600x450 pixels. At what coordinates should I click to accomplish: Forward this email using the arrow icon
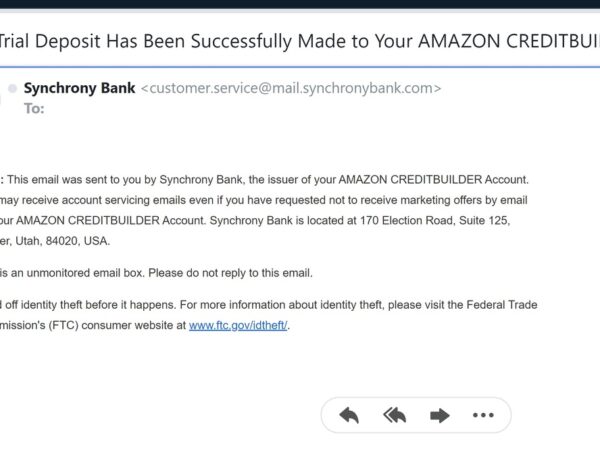pyautogui.click(x=439, y=415)
